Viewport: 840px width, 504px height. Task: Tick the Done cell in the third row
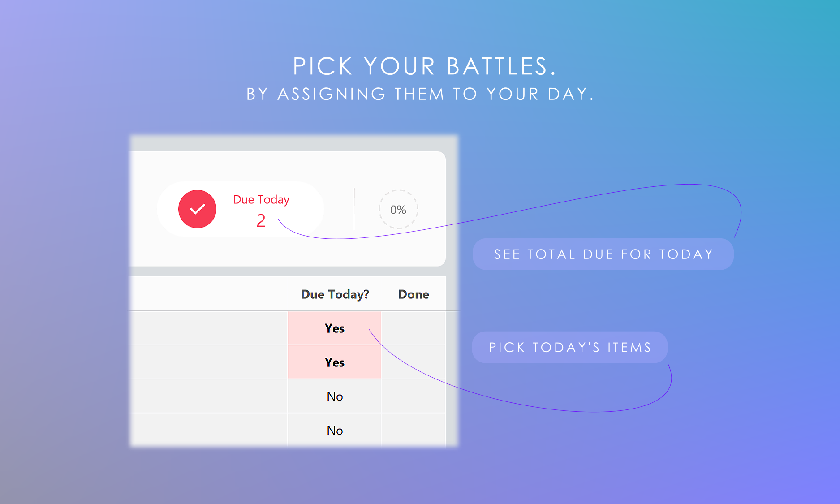[x=413, y=396]
